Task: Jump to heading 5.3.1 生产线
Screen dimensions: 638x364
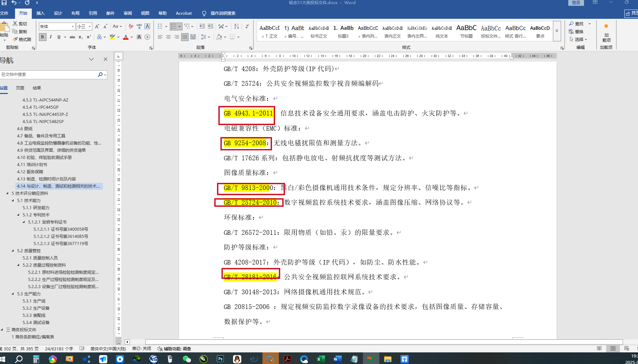Action: (34, 301)
